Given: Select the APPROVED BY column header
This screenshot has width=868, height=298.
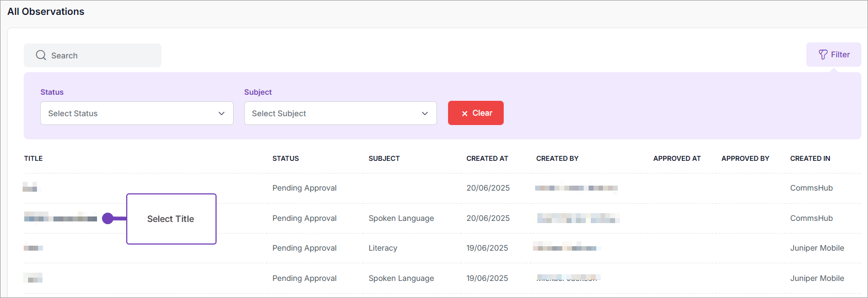Looking at the screenshot, I should [x=745, y=159].
